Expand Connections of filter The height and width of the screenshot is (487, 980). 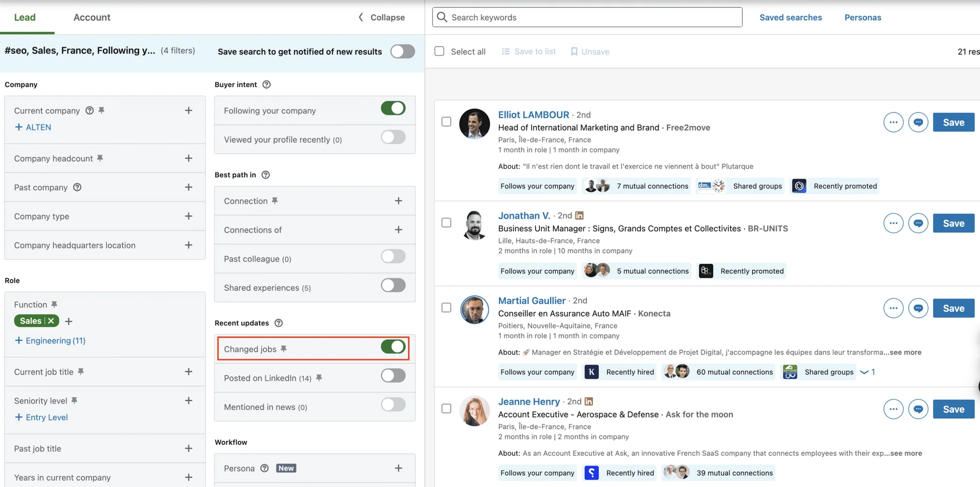pos(398,230)
